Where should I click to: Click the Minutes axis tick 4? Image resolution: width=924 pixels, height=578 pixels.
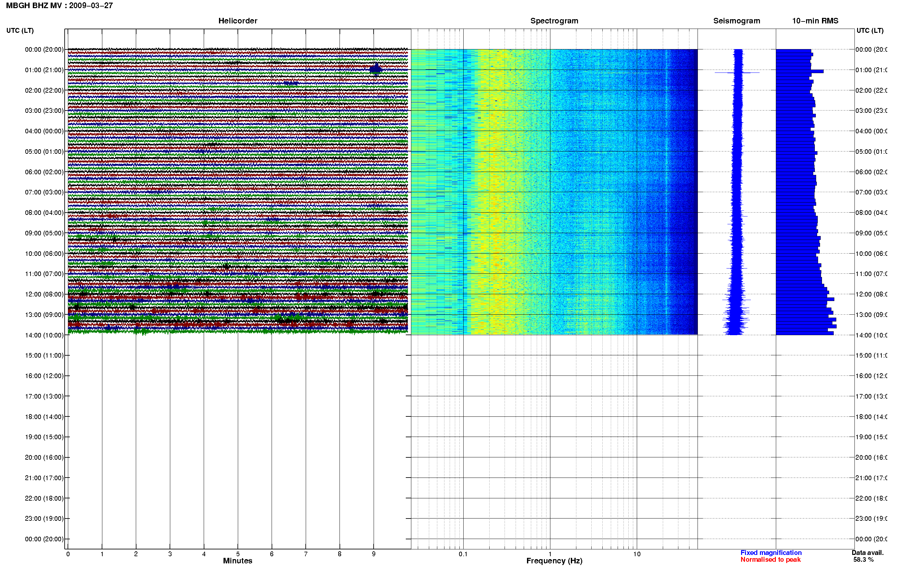(x=204, y=554)
